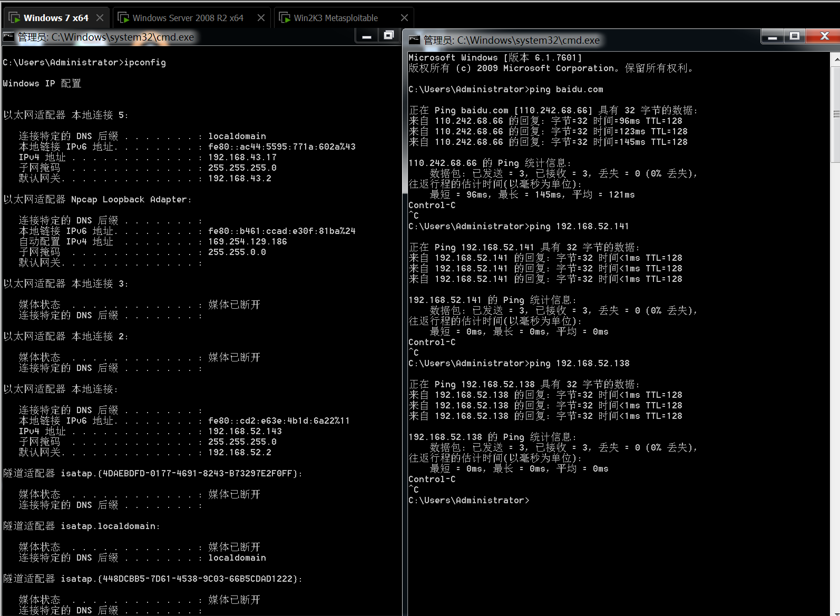Click the auto-configured address 169.254.129.186
Image resolution: width=840 pixels, height=616 pixels.
pyautogui.click(x=248, y=242)
